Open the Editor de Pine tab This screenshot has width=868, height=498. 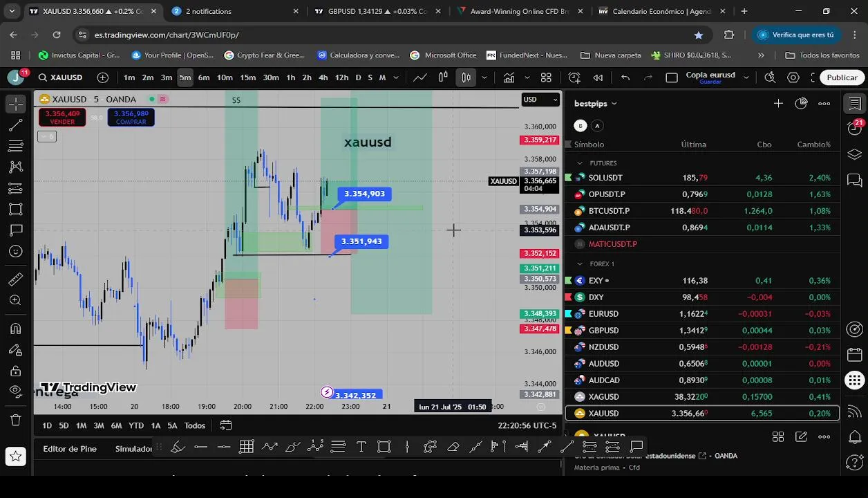70,449
